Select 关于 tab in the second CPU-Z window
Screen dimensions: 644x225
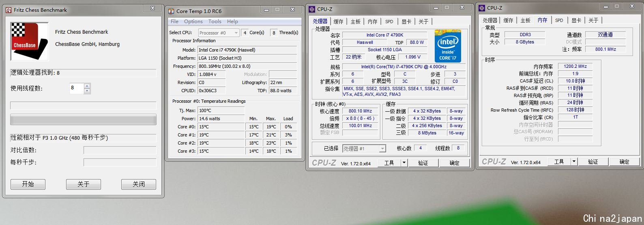(x=593, y=20)
